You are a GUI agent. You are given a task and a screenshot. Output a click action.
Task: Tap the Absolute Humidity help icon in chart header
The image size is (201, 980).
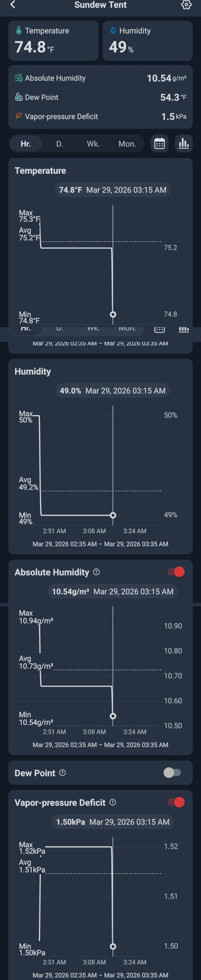[96, 572]
